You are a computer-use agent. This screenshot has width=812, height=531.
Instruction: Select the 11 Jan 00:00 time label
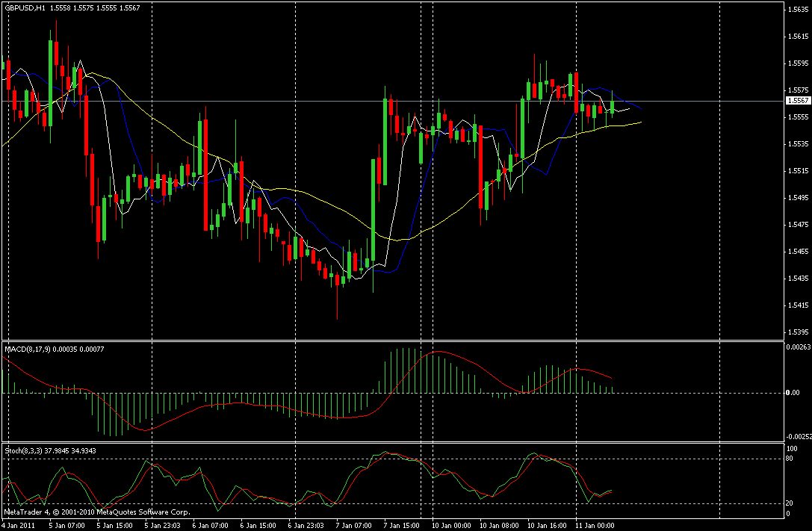click(595, 525)
